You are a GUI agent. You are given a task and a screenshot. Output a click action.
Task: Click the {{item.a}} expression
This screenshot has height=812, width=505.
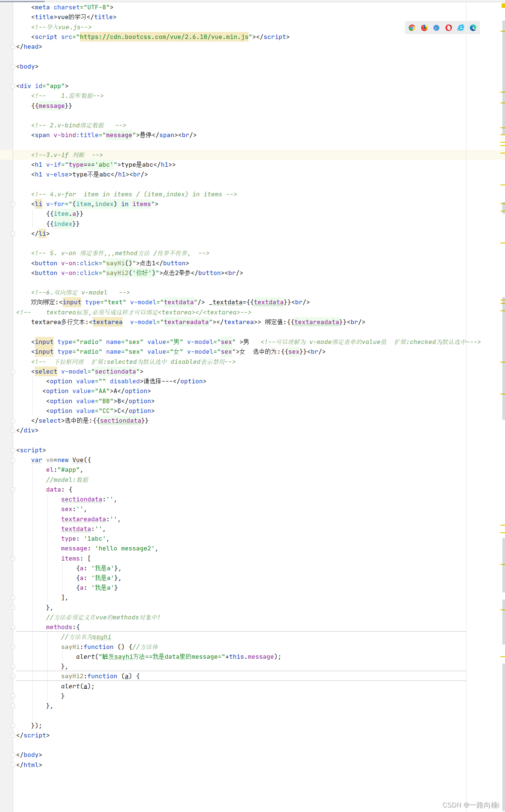pyautogui.click(x=65, y=214)
